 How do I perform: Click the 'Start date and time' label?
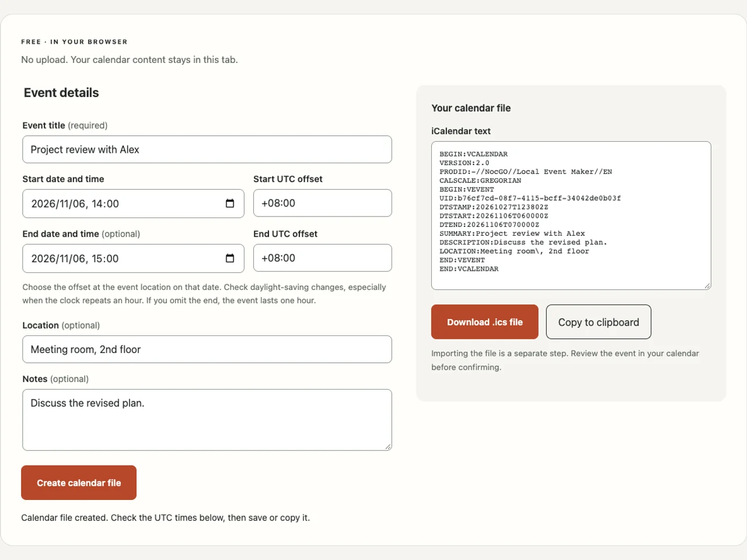click(x=63, y=179)
